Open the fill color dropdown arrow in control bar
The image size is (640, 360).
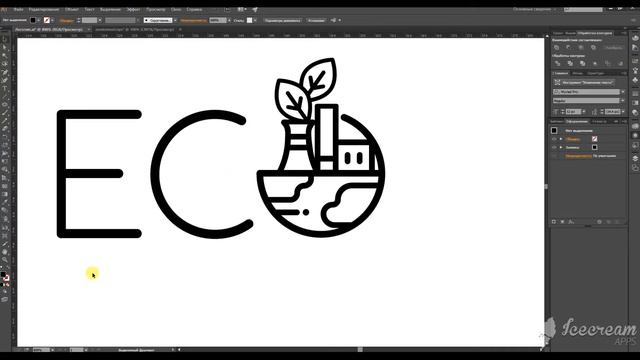39,20
